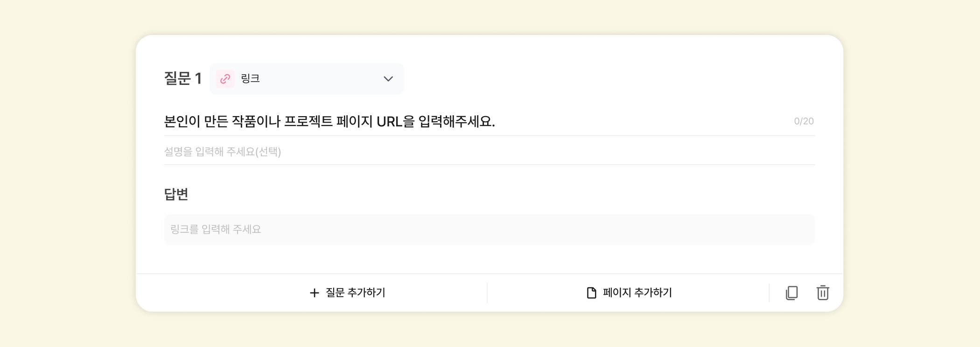
Task: Click the question title text starting "본인이 만든"
Action: (x=329, y=122)
